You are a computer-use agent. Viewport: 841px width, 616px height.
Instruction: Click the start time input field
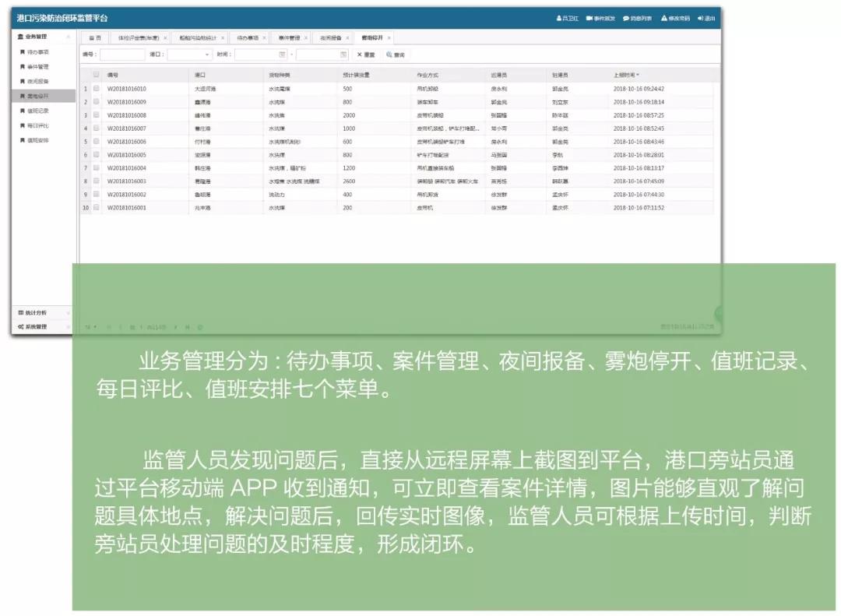tap(261, 55)
